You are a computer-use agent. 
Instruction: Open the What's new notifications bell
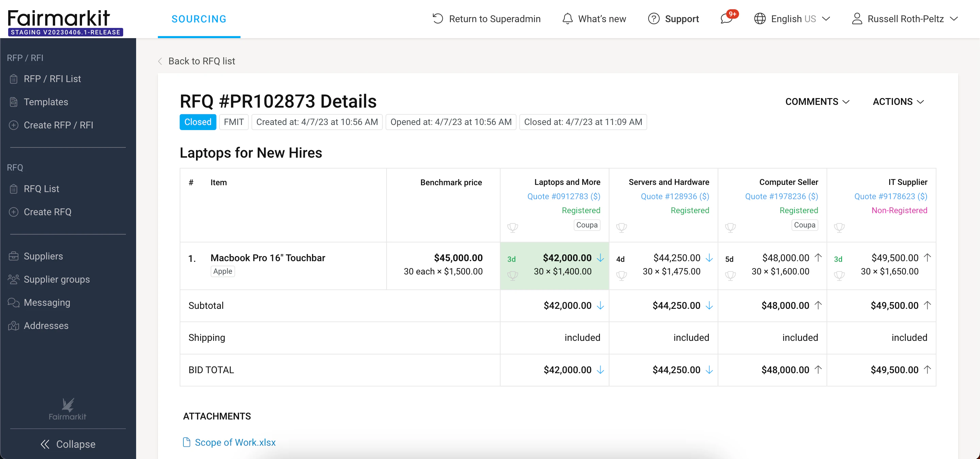568,19
